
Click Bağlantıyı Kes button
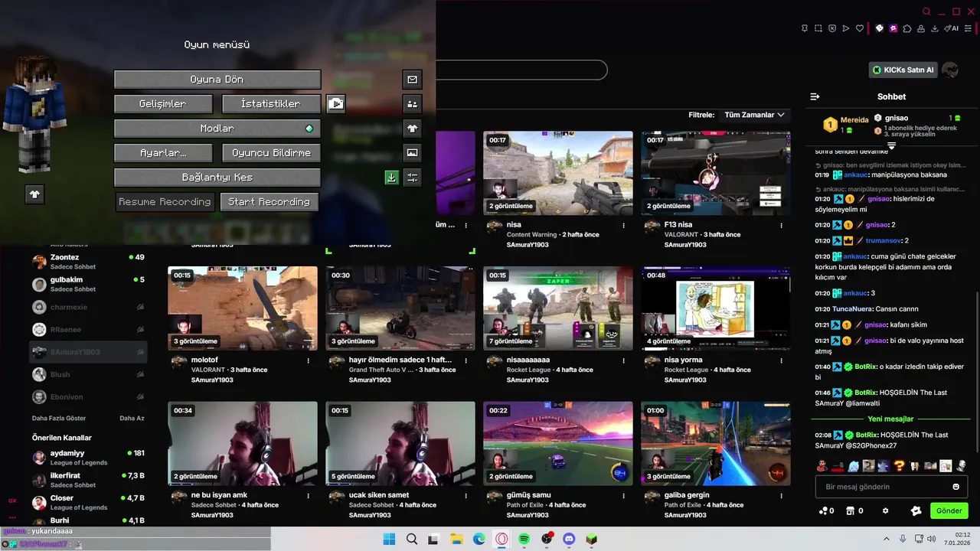tap(217, 178)
